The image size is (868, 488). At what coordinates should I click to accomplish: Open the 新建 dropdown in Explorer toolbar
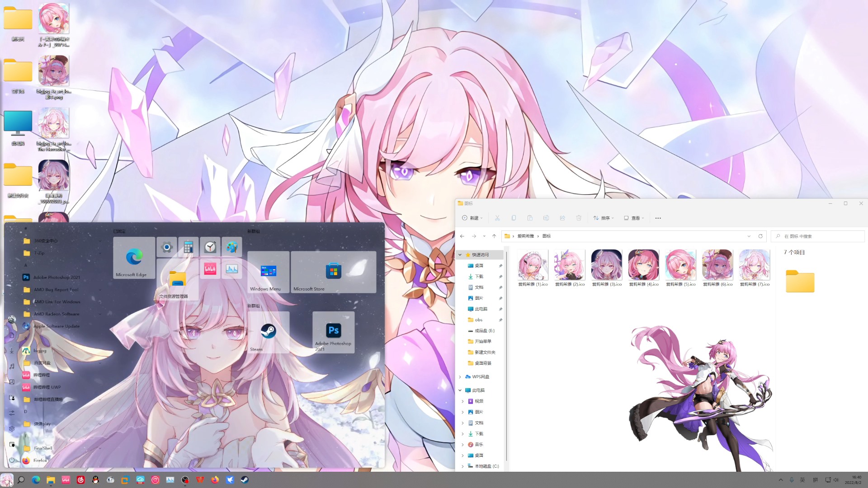point(472,218)
